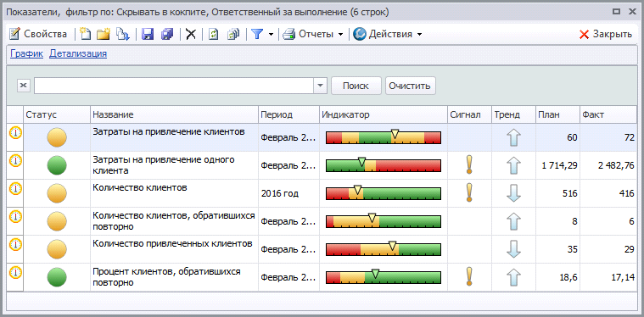Image resolution: width=644 pixels, height=317 pixels.
Task: Click the yellow status circle for Количество клиентов
Action: [x=57, y=193]
